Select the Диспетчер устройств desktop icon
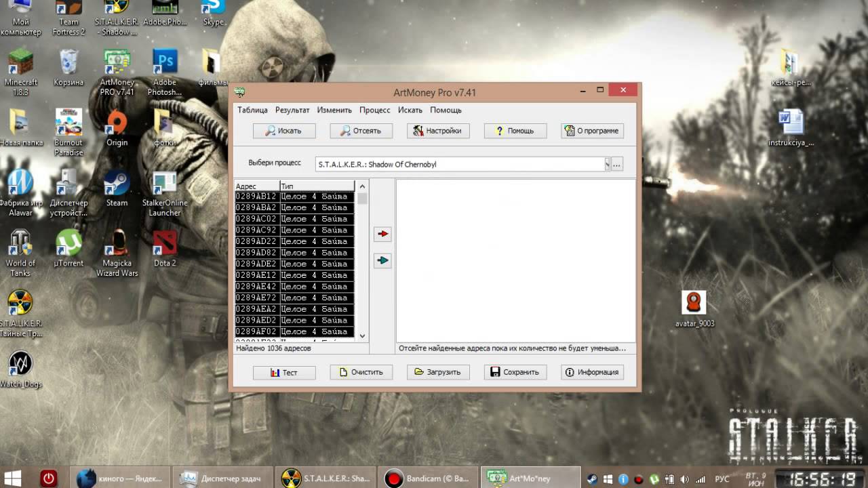This screenshot has width=868, height=488. (x=68, y=194)
